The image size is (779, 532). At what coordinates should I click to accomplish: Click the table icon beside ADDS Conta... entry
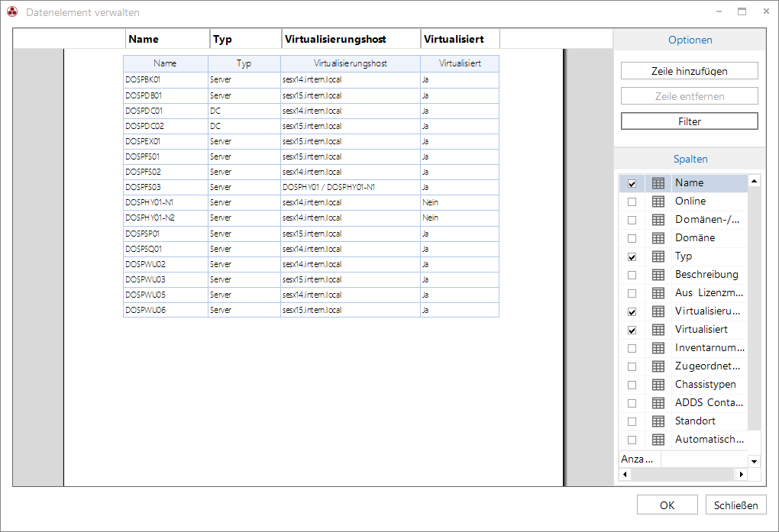pyautogui.click(x=658, y=403)
